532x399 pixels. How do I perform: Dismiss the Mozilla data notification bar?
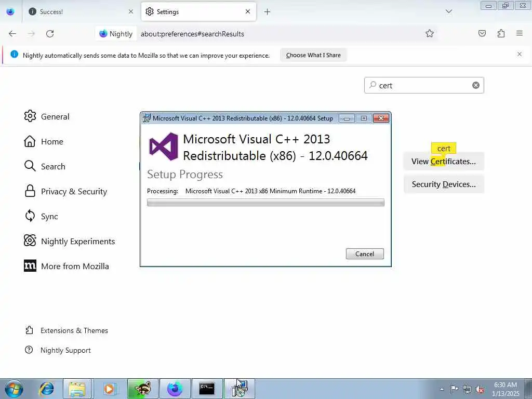click(520, 54)
